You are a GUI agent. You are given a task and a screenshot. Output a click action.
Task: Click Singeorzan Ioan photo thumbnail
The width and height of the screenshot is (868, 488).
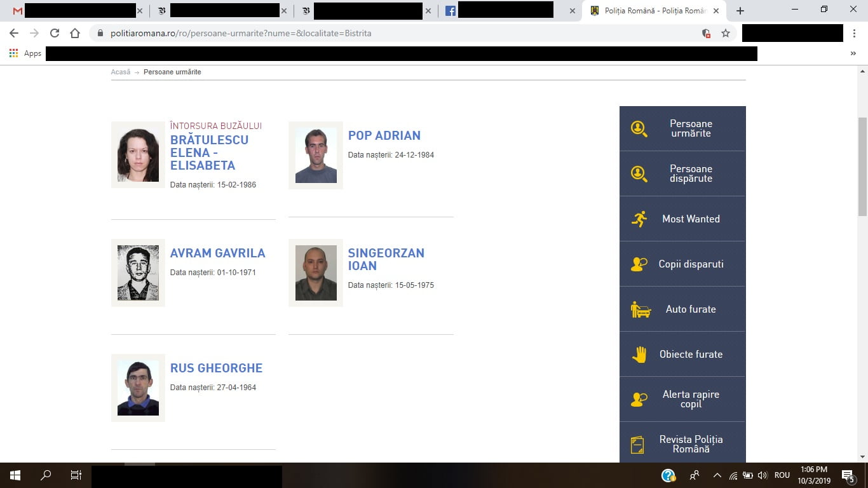[316, 273]
